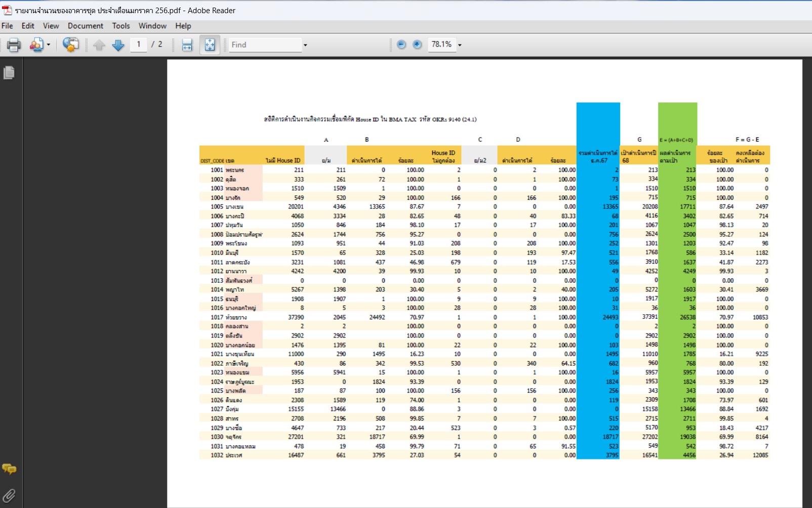Open the View menu
This screenshot has height=508, width=812.
tap(51, 26)
